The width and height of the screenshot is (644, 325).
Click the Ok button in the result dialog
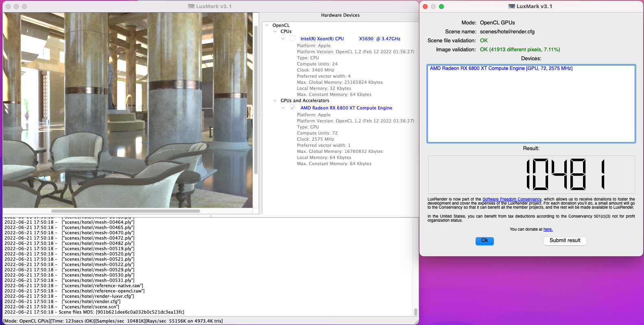click(x=485, y=241)
